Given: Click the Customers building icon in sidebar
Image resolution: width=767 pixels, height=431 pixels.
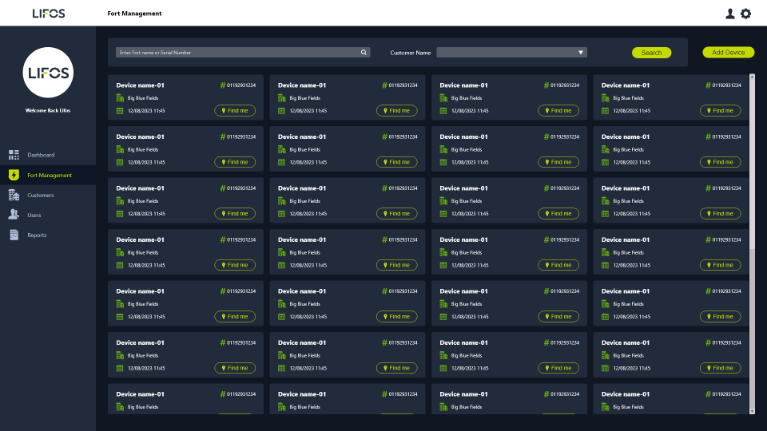Looking at the screenshot, I should 14,195.
